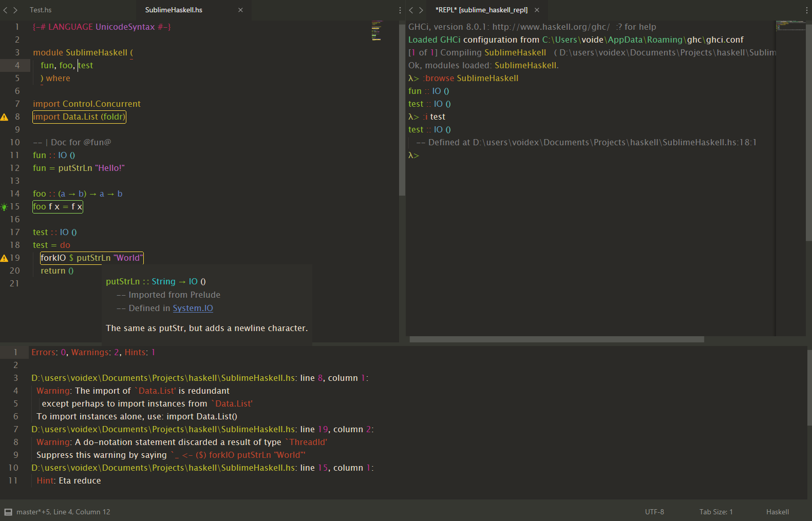This screenshot has width=812, height=521.
Task: Open the Tab Size: 1 menu
Action: coord(716,512)
